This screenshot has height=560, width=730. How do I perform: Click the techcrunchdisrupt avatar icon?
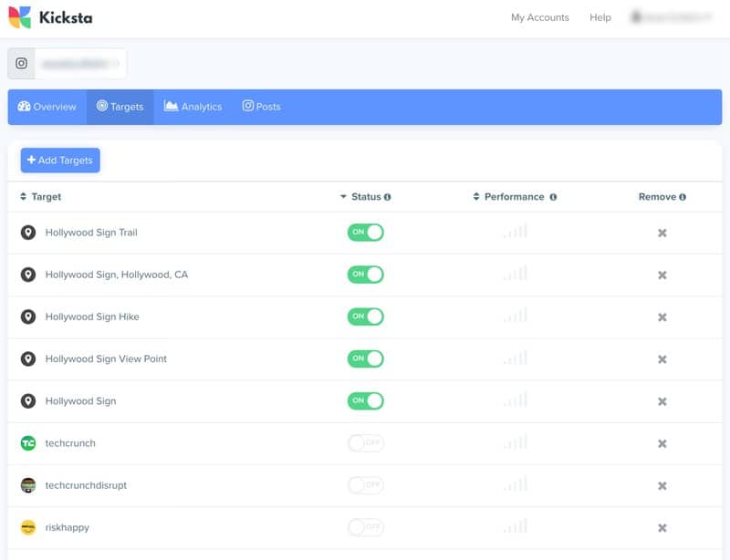coord(28,485)
